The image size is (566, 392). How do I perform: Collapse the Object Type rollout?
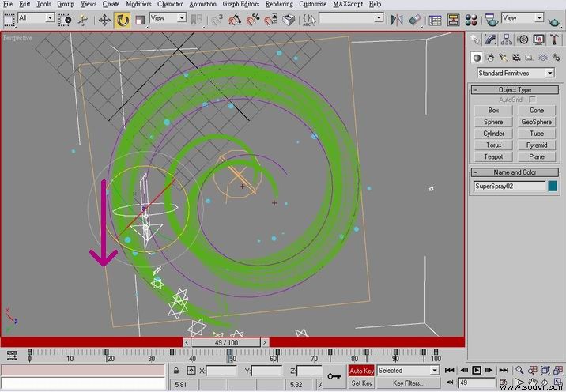[515, 90]
